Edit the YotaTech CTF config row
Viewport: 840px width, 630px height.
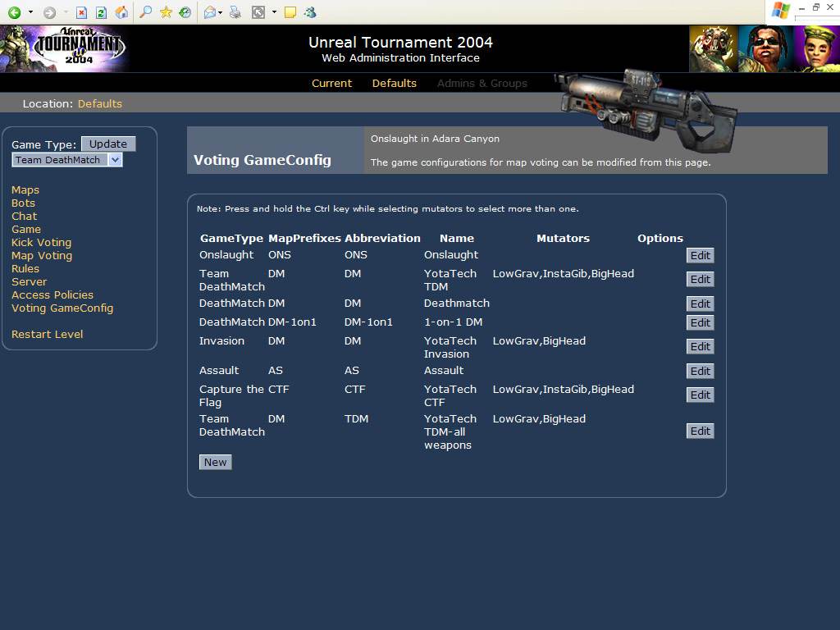coord(700,395)
